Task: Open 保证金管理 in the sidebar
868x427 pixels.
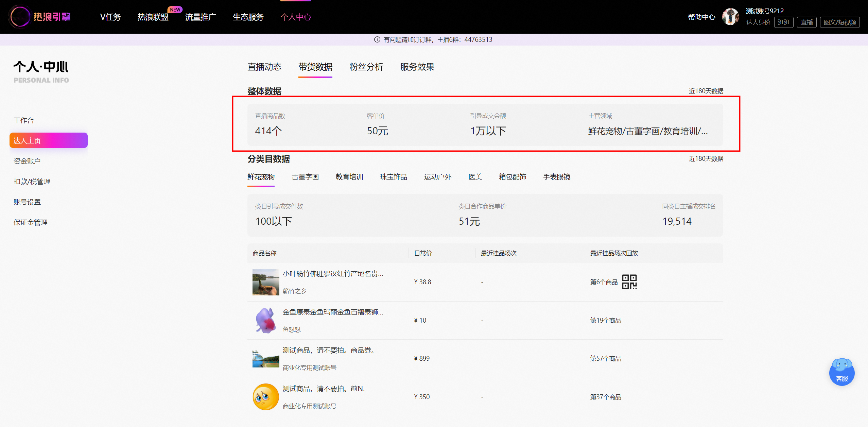Action: click(31, 222)
